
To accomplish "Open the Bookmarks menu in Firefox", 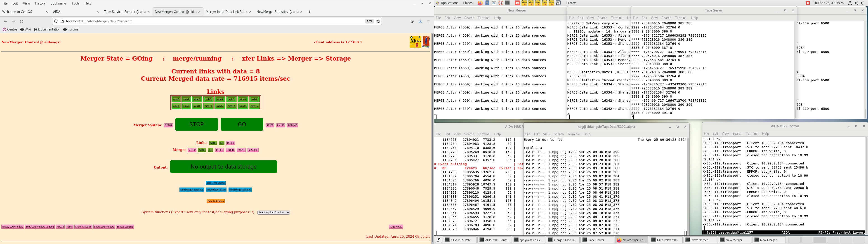I will point(58,3).
